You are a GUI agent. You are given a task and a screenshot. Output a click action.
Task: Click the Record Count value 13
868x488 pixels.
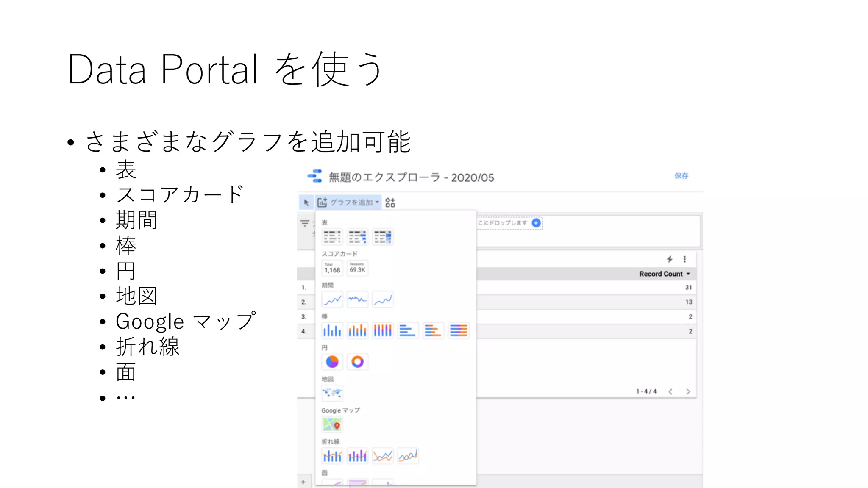(x=688, y=302)
